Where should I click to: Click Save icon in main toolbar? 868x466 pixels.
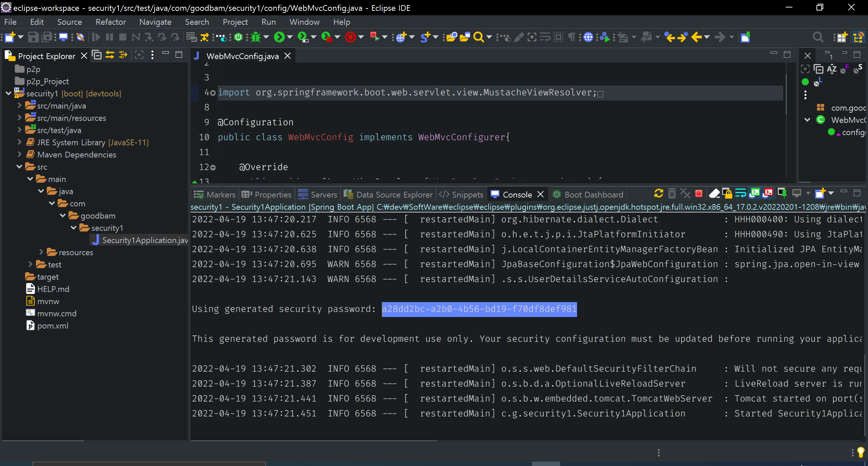(33, 37)
